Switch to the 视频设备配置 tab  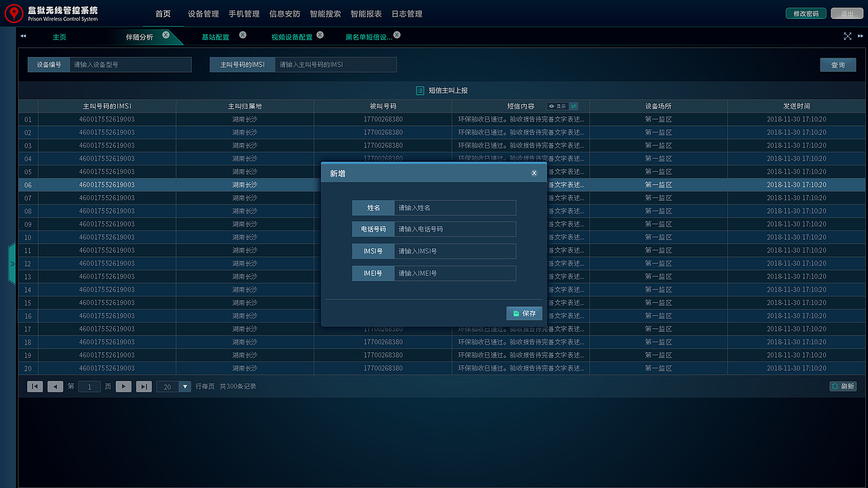tap(292, 37)
